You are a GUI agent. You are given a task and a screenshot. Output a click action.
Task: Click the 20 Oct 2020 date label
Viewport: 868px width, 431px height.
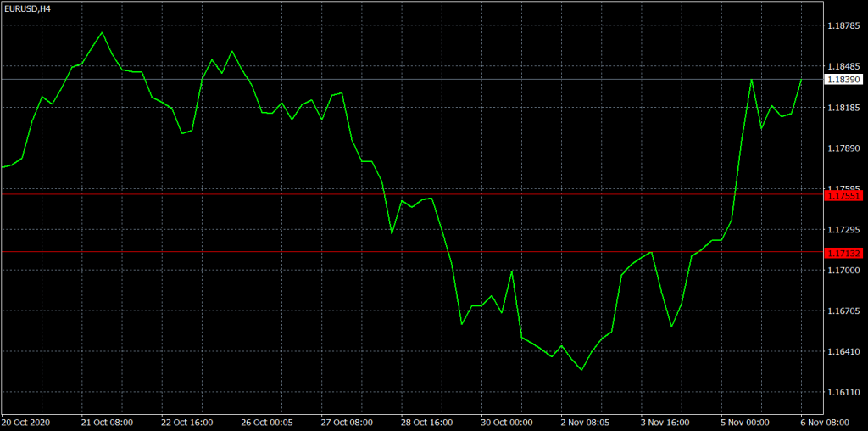pos(26,423)
